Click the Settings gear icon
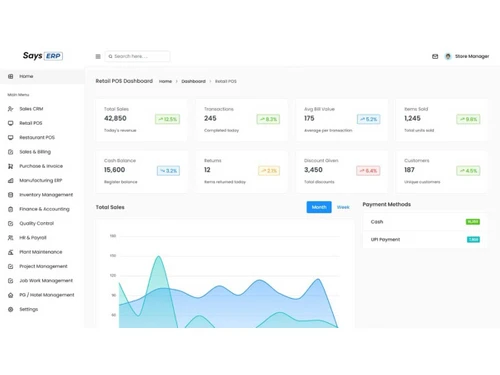This screenshot has height=375, width=500. pos(11,309)
